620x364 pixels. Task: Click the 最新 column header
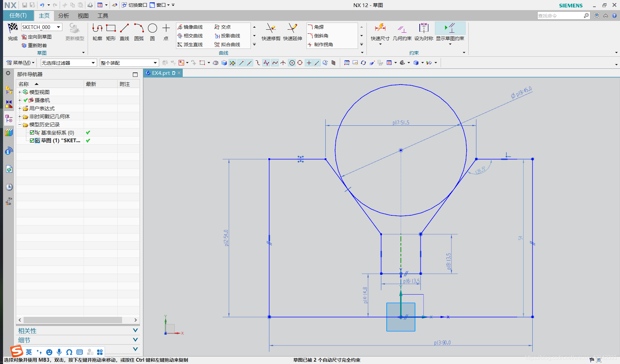click(x=100, y=84)
